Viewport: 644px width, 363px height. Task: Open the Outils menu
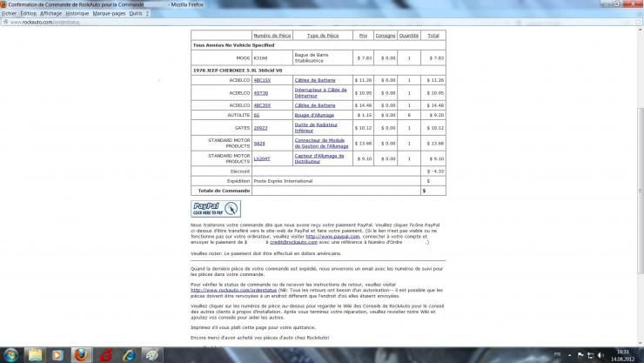[x=136, y=14]
